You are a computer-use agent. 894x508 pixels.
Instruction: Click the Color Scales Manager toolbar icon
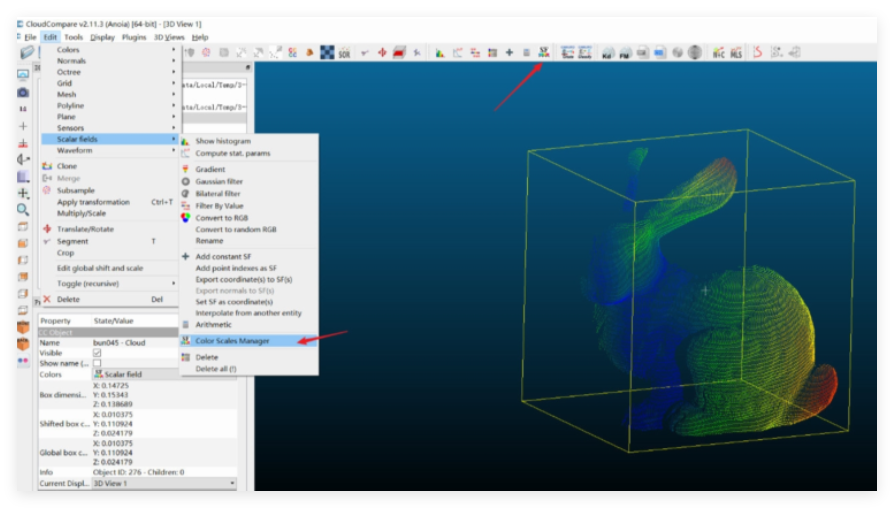pos(544,52)
